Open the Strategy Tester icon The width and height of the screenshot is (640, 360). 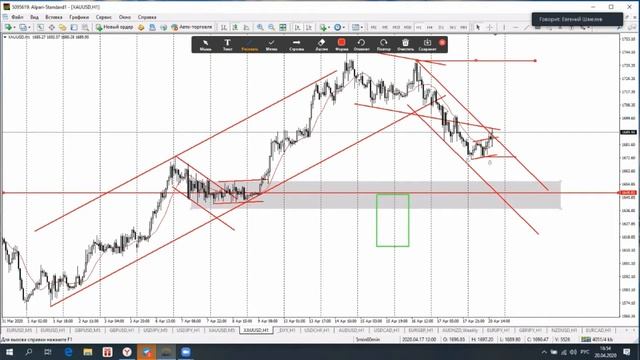click(x=85, y=27)
